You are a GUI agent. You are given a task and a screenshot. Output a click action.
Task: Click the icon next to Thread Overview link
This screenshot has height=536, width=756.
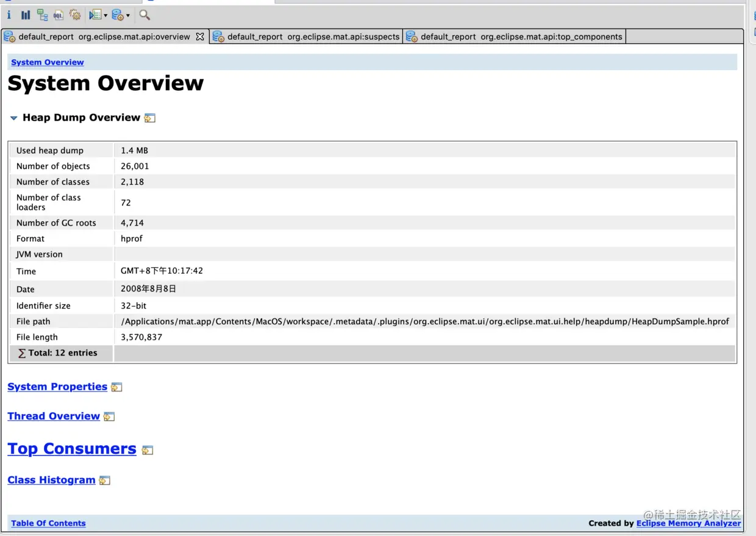click(x=109, y=416)
